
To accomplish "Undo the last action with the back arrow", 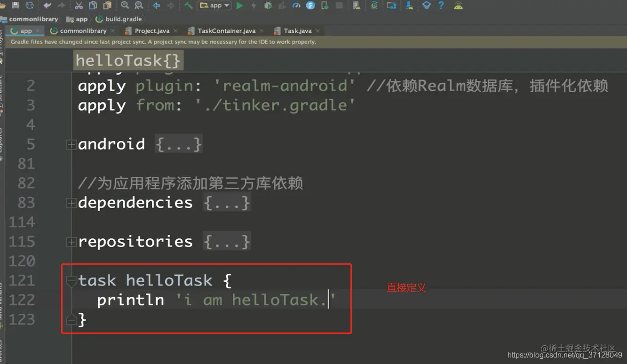I will pos(47,6).
